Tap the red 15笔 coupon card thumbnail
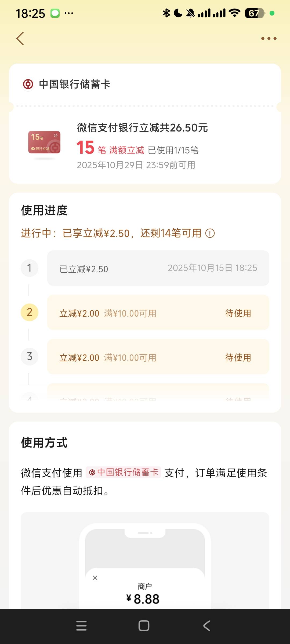 coord(44,142)
